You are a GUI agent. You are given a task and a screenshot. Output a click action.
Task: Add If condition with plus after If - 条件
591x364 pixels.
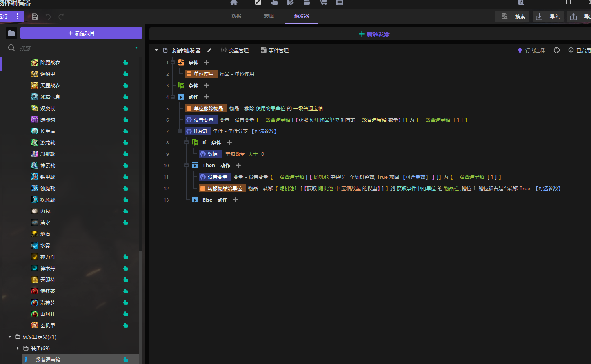click(x=229, y=142)
